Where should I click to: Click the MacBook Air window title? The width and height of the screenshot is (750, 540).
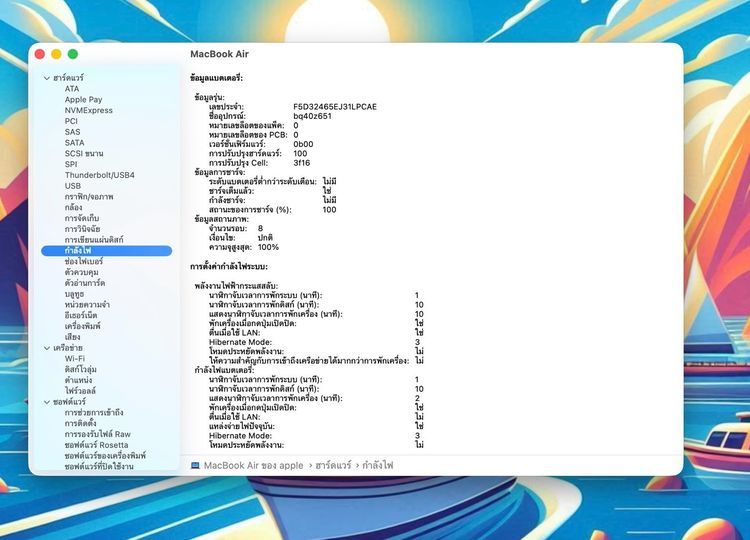point(220,54)
